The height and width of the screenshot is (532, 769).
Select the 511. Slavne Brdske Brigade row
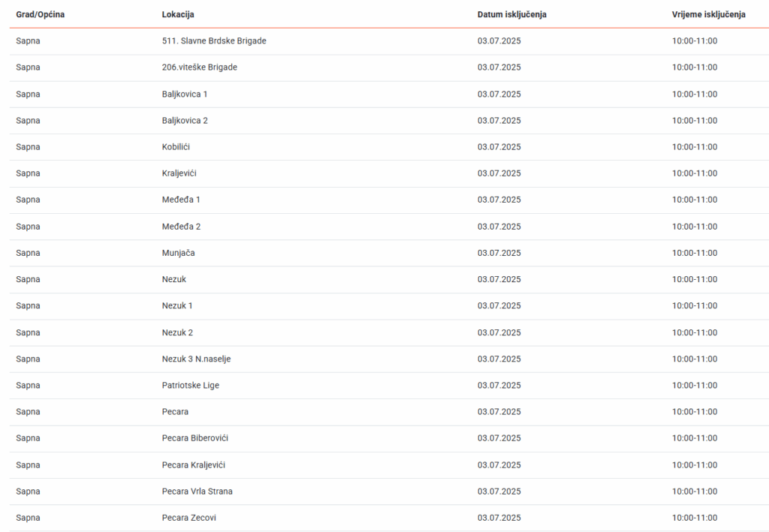[214, 41]
